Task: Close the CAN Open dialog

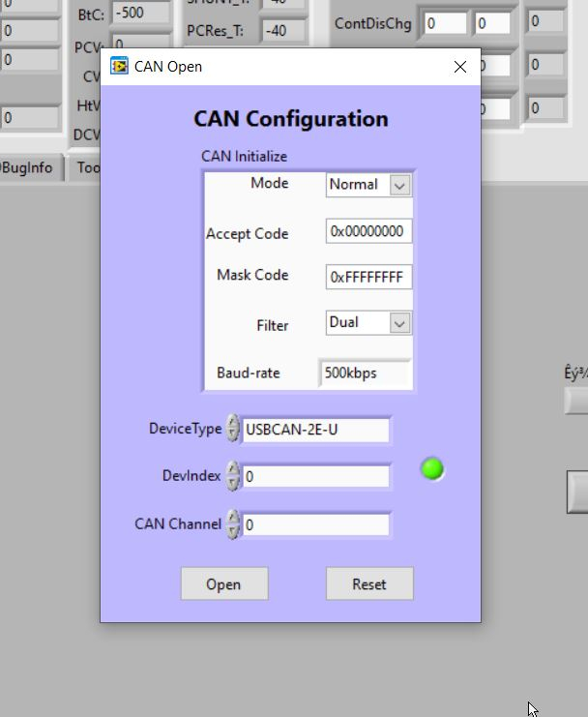Action: coord(460,67)
